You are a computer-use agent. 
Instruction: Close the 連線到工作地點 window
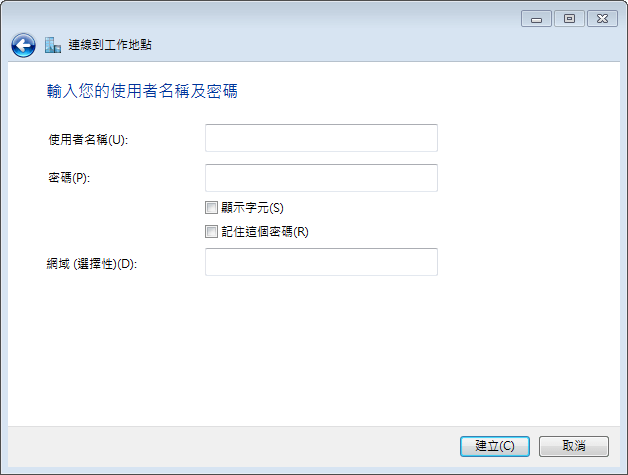[602, 19]
